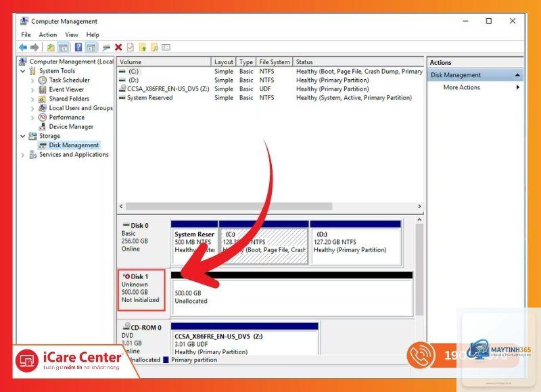Screen dimensions: 541x392
Task: Open the View menu
Action: coord(72,34)
